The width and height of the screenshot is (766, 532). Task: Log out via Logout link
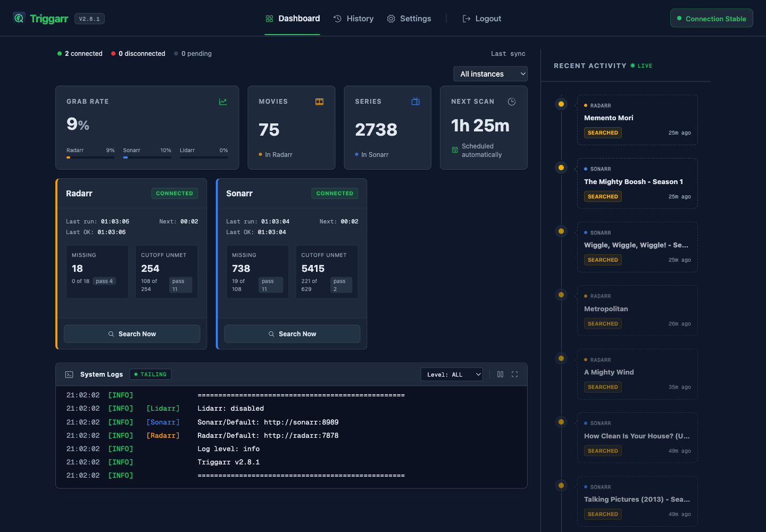(482, 19)
